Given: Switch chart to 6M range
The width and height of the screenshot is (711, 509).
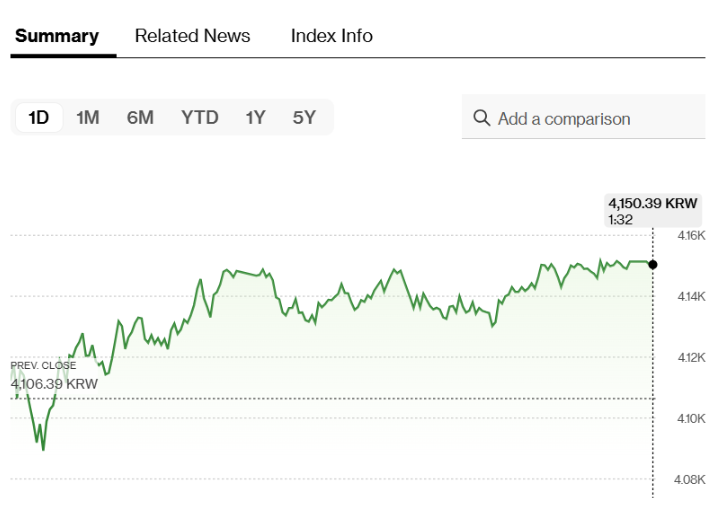Looking at the screenshot, I should click(x=140, y=118).
